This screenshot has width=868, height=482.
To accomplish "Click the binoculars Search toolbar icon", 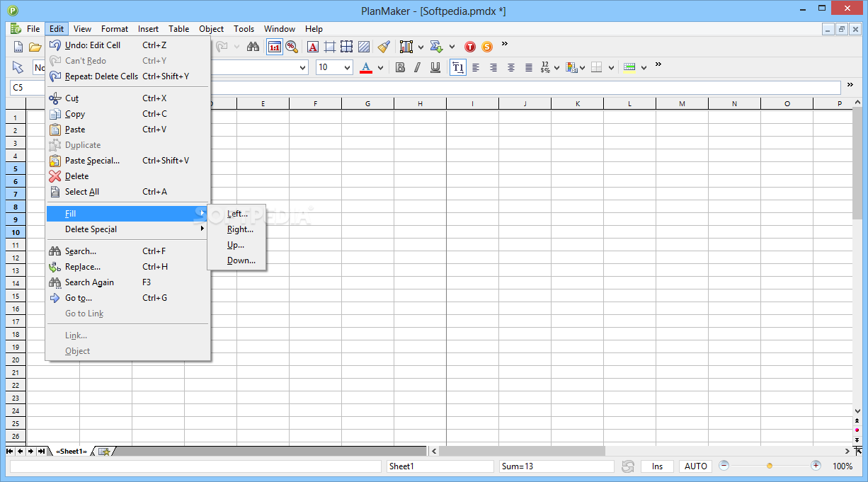I will pos(253,47).
